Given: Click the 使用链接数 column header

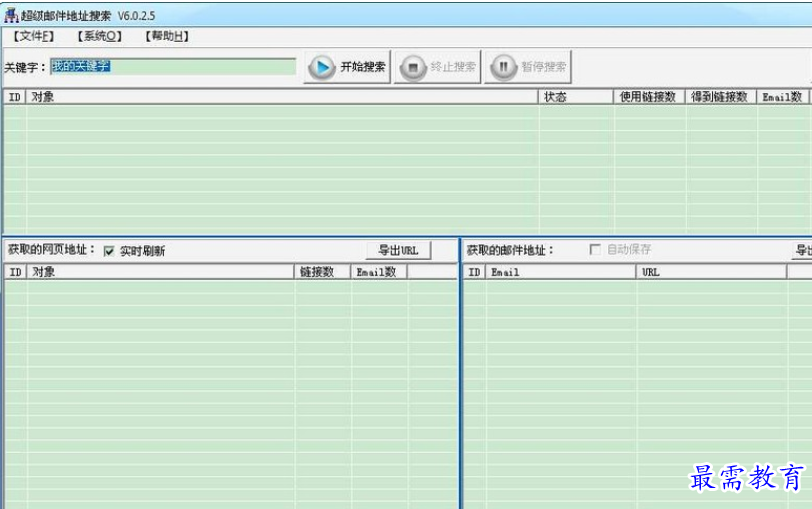Looking at the screenshot, I should [x=649, y=97].
